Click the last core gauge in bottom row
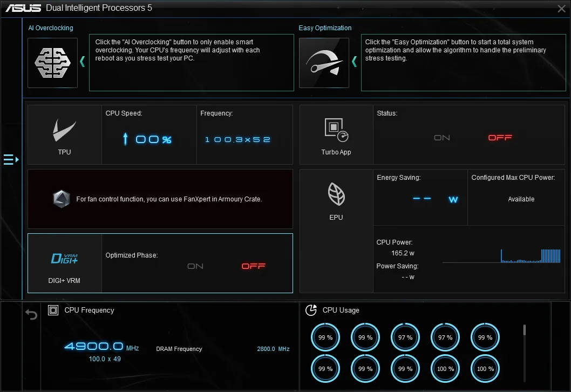This screenshot has height=392, width=571. tap(485, 369)
